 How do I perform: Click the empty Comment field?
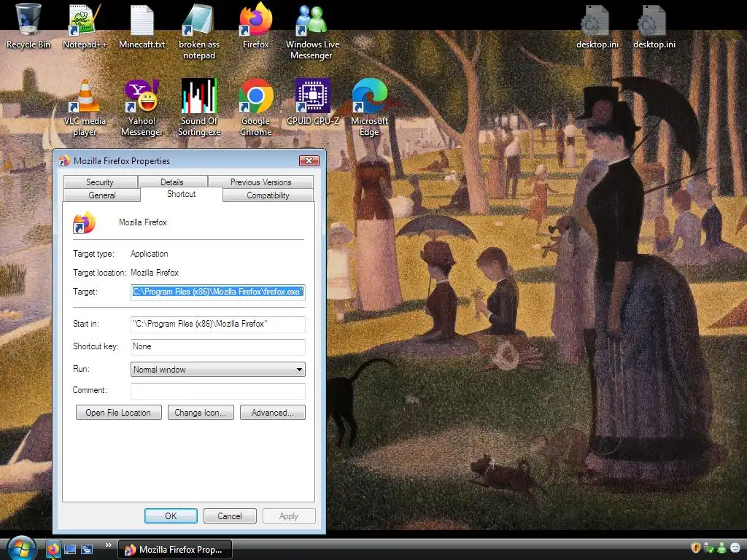[217, 391]
